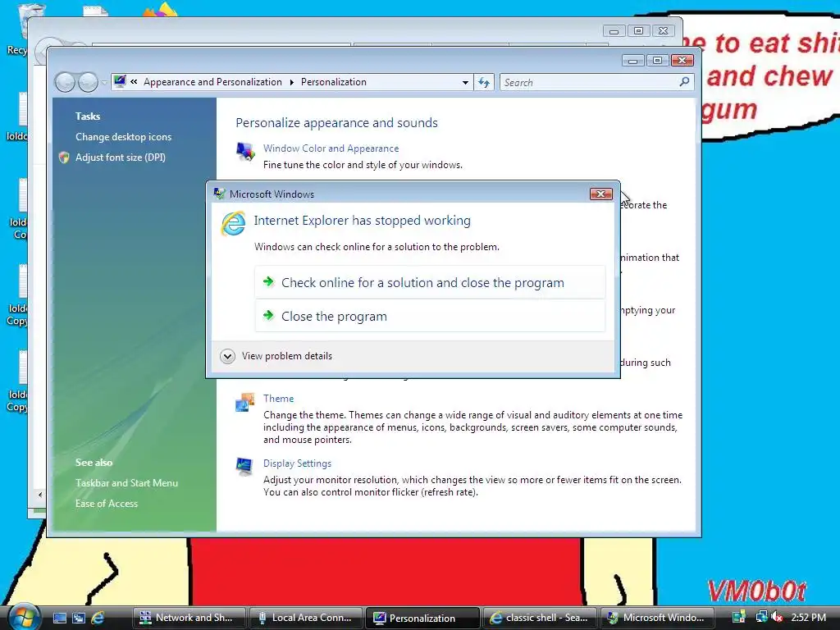Click the Window Color and Appearance icon
840x630 pixels.
[245, 152]
